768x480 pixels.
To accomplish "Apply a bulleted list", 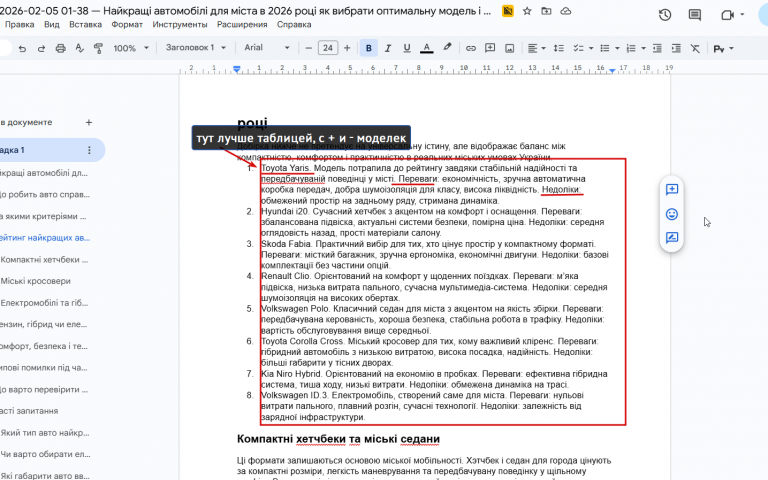I will click(x=605, y=48).
